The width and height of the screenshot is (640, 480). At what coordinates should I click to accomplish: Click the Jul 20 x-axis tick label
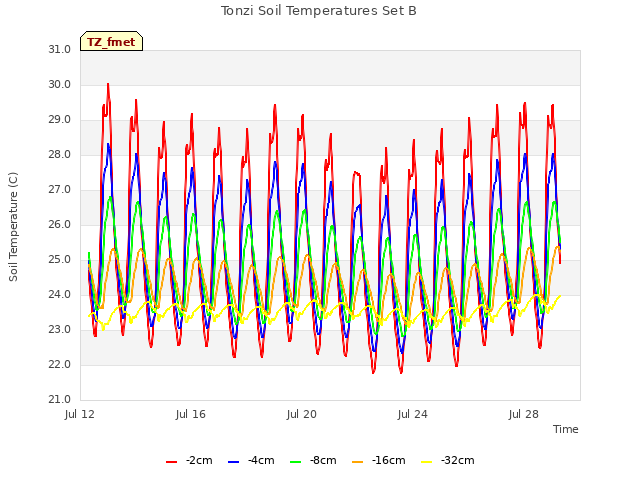[x=302, y=414]
